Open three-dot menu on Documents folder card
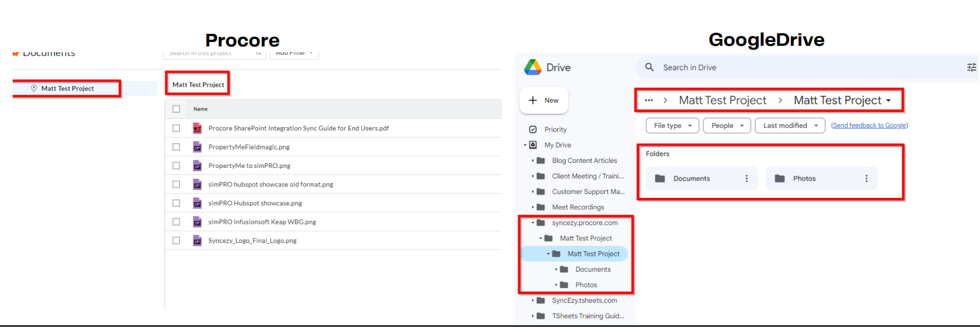 (747, 179)
